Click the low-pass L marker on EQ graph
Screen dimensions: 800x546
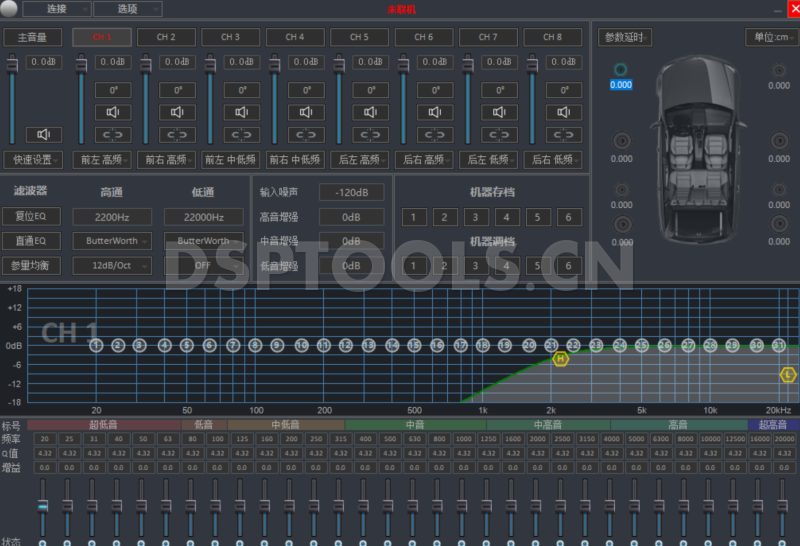[x=788, y=374]
